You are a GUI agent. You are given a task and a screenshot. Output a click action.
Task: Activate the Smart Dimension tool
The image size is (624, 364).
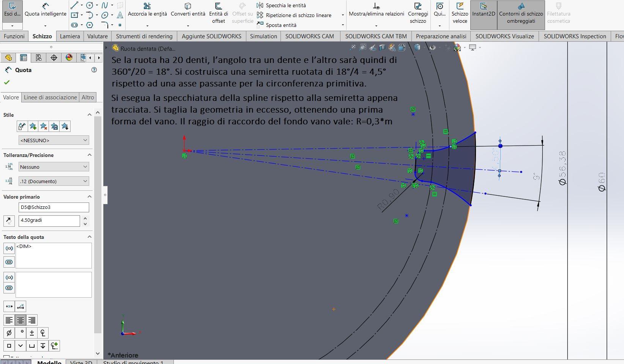(45, 9)
